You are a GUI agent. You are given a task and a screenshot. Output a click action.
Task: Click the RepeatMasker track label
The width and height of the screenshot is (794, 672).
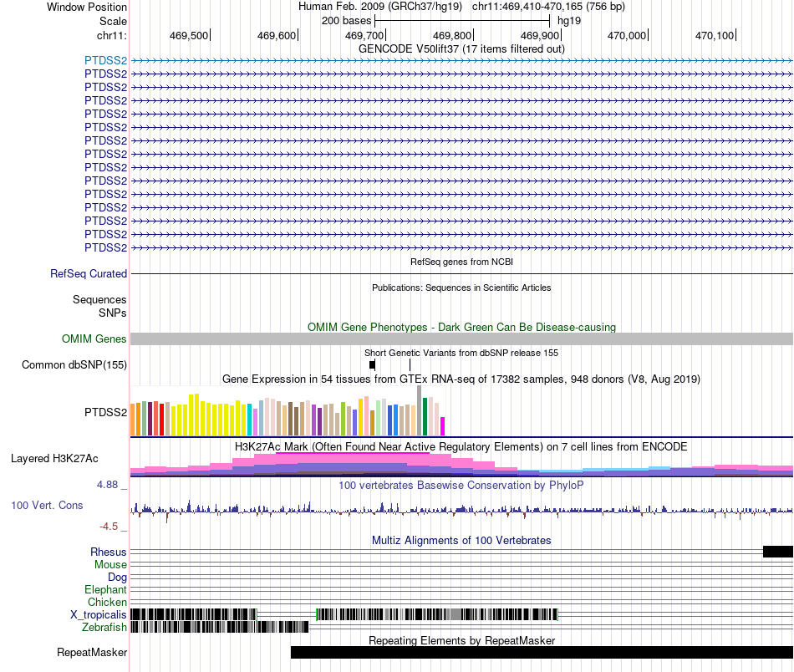[92, 652]
